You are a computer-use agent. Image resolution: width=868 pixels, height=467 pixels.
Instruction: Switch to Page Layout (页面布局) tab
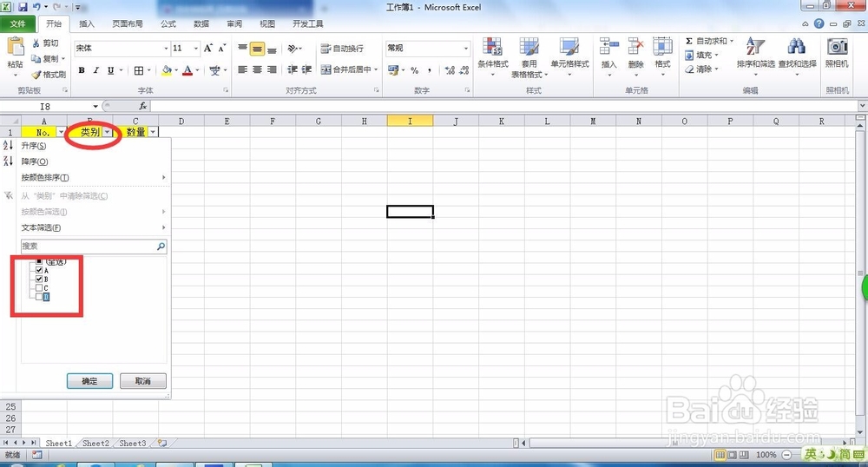pyautogui.click(x=128, y=23)
